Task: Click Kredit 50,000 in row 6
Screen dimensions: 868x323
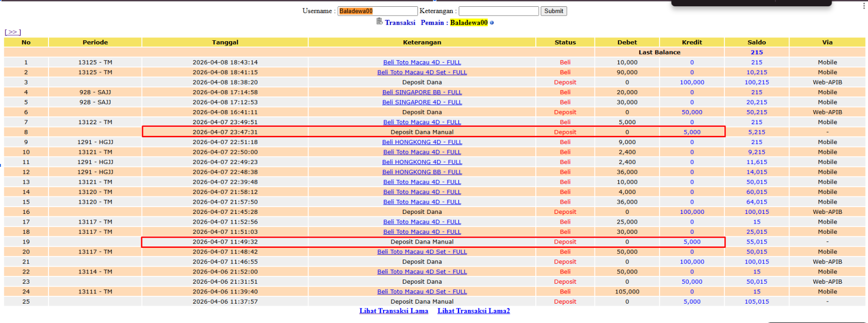Action: pos(692,112)
